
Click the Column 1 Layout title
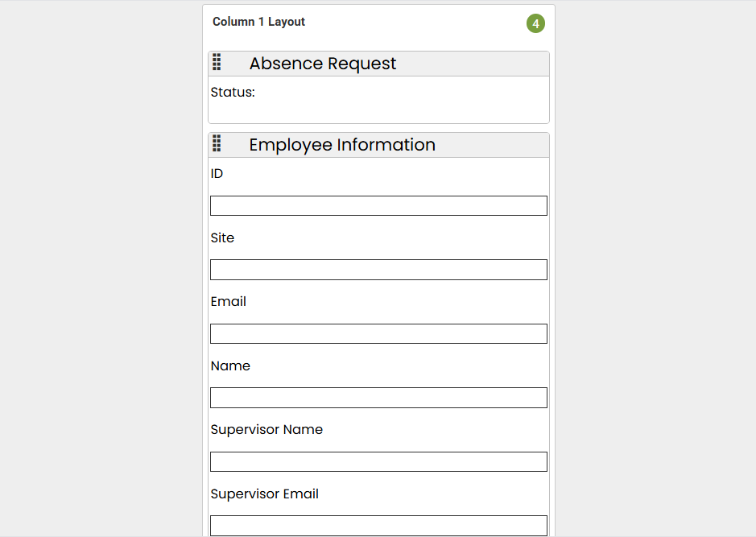coord(258,22)
